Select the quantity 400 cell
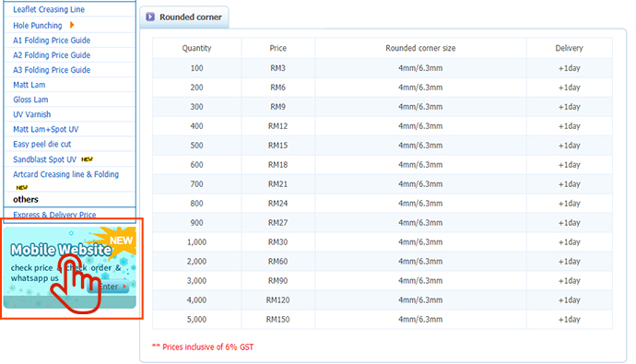 tap(196, 126)
